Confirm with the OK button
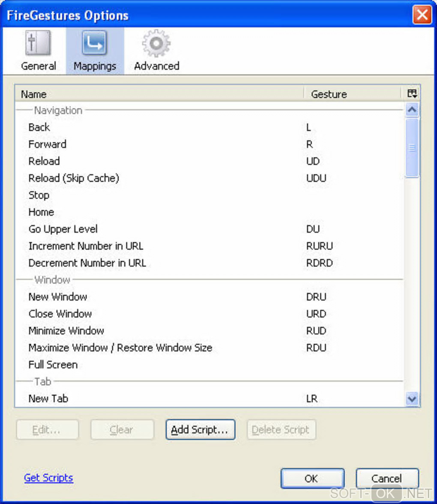This screenshot has height=504, width=437. [x=312, y=478]
